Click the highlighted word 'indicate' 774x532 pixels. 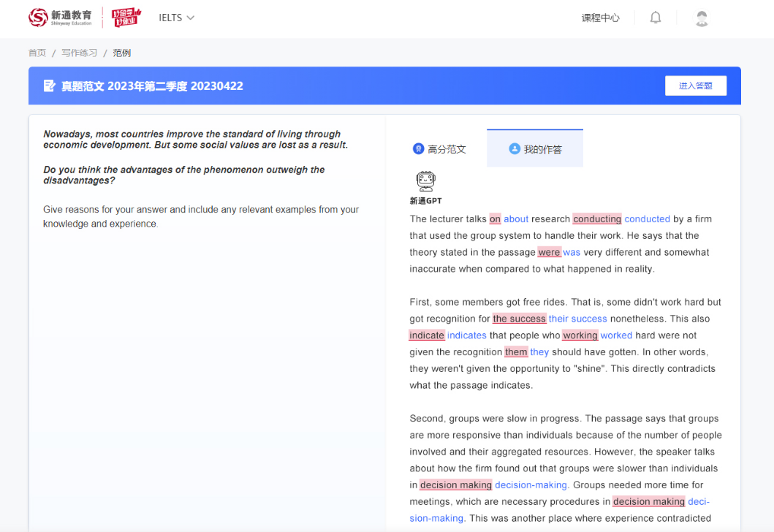[x=427, y=335]
